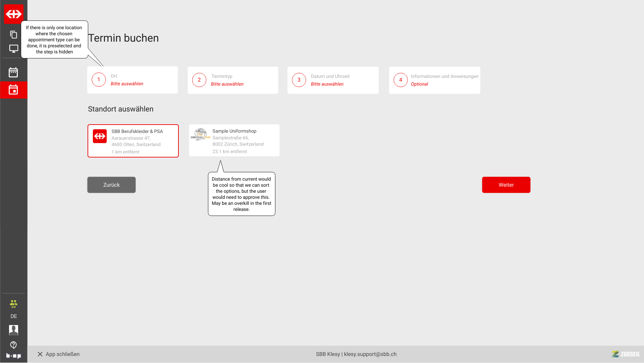Go to step 1 Ort
This screenshot has width=644, height=363.
click(132, 80)
